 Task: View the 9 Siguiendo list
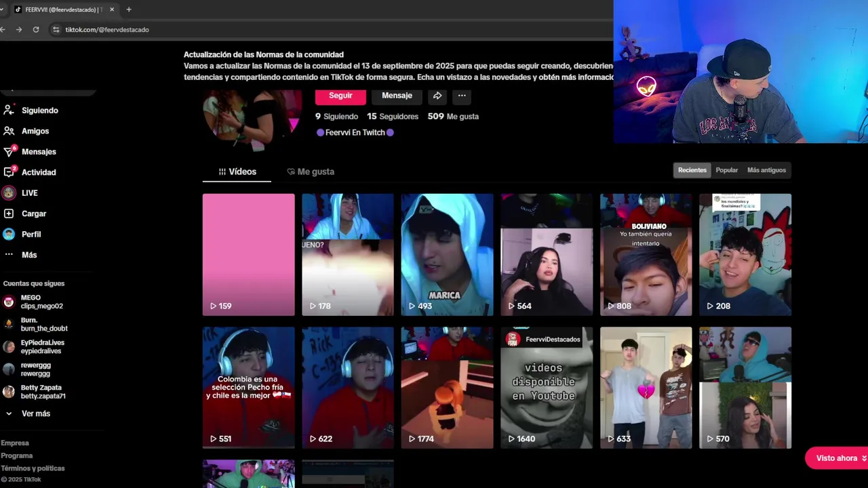(336, 117)
